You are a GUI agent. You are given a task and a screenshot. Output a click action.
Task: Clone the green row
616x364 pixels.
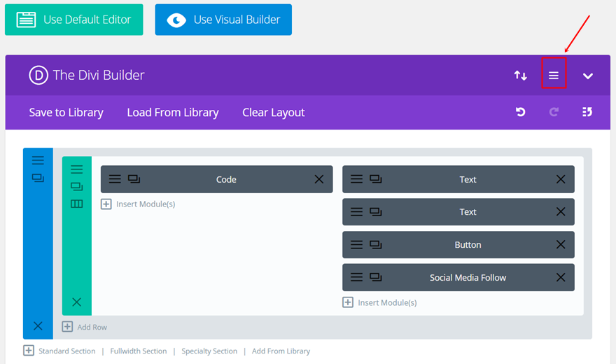76,186
